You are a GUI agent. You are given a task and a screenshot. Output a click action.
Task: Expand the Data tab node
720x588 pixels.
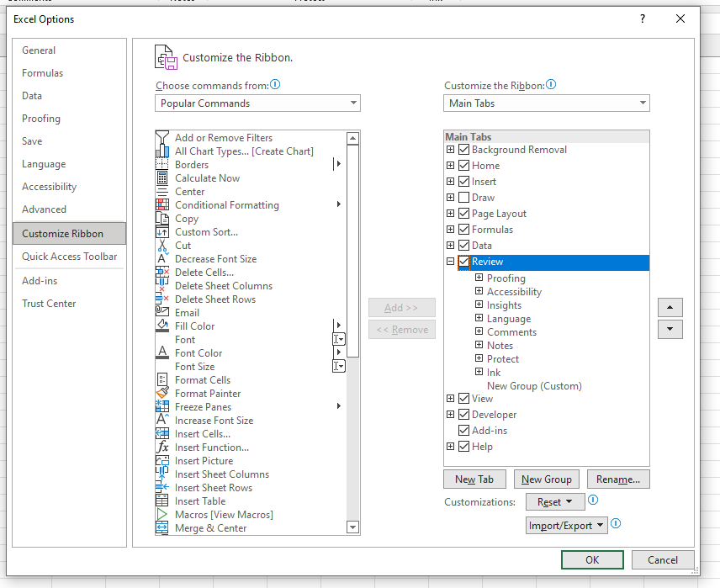point(451,246)
